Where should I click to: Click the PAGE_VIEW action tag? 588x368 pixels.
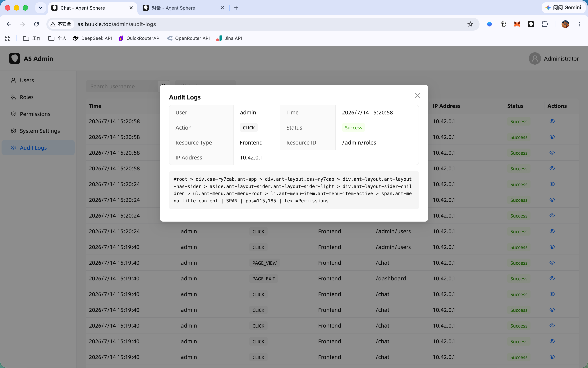[x=264, y=263]
